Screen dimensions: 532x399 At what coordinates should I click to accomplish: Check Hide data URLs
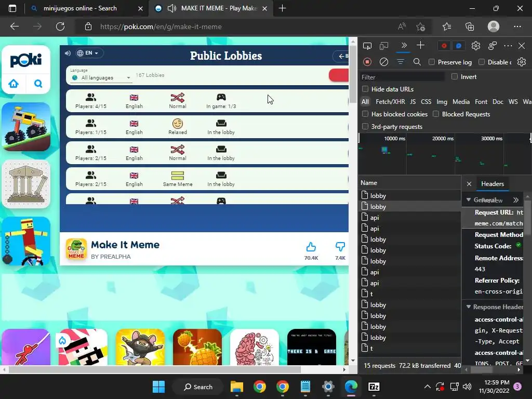[x=365, y=89]
